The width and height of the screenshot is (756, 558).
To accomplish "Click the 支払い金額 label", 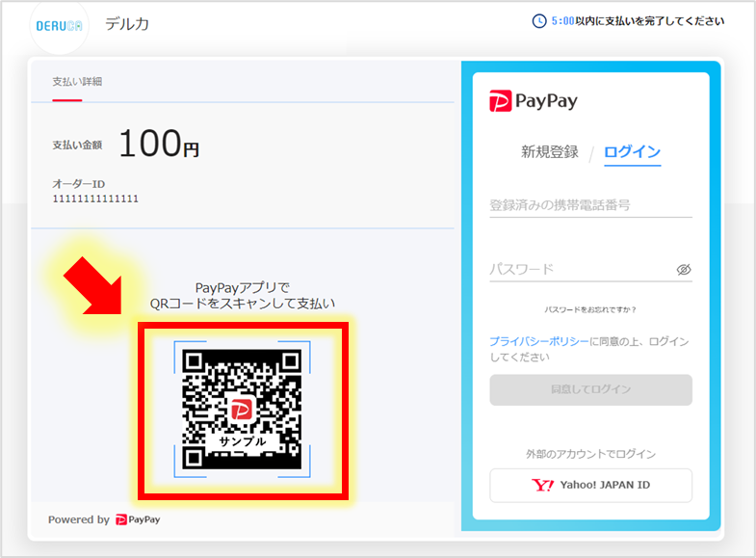I will coord(77,145).
